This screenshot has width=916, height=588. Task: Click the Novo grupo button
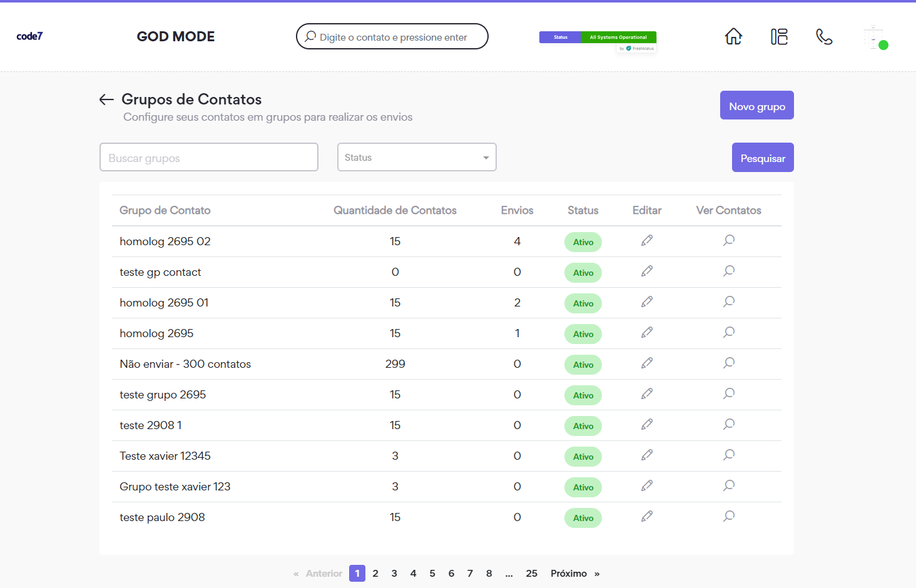tap(757, 105)
